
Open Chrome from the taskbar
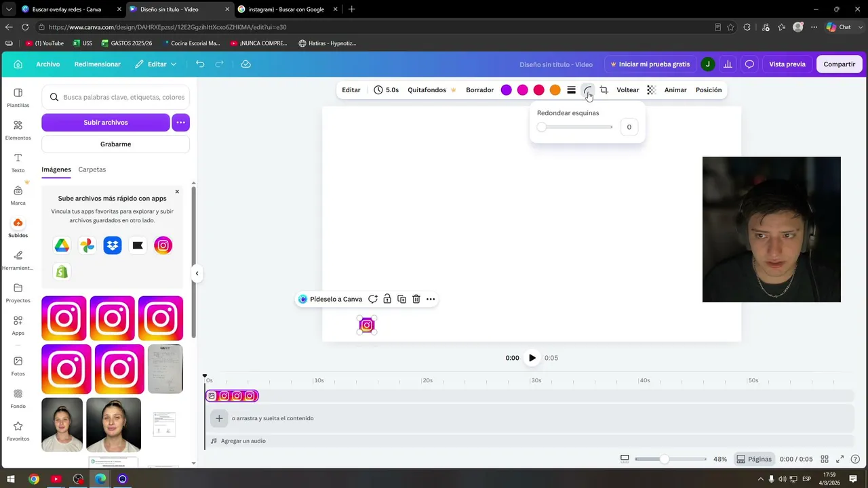pyautogui.click(x=34, y=479)
